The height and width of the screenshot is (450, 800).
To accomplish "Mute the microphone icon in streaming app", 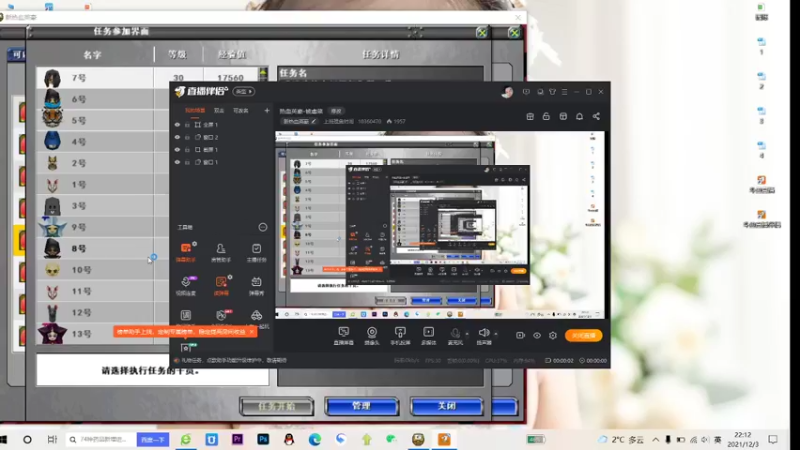I will click(455, 333).
